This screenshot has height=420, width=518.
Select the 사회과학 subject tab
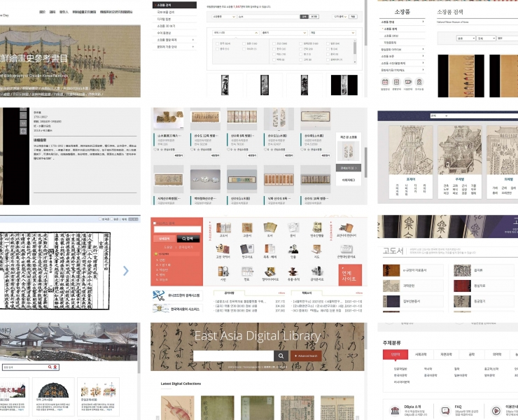pyautogui.click(x=420, y=355)
